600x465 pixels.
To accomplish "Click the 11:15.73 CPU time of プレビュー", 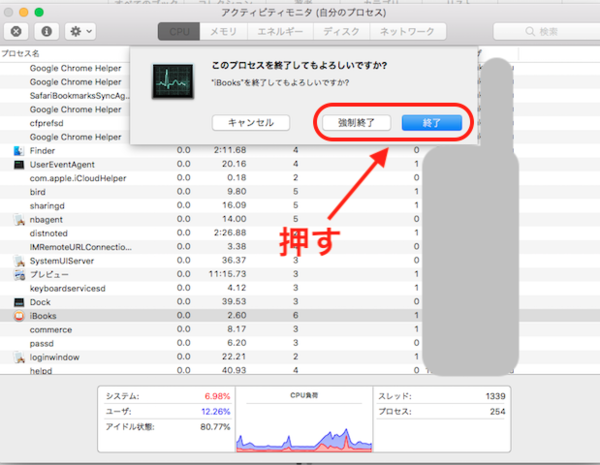I will pos(227,274).
